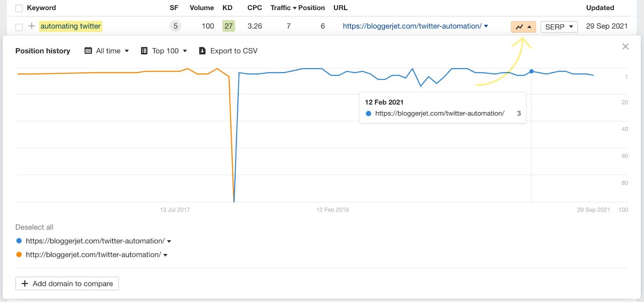Close the Position history panel
644x302 pixels.
tap(625, 46)
